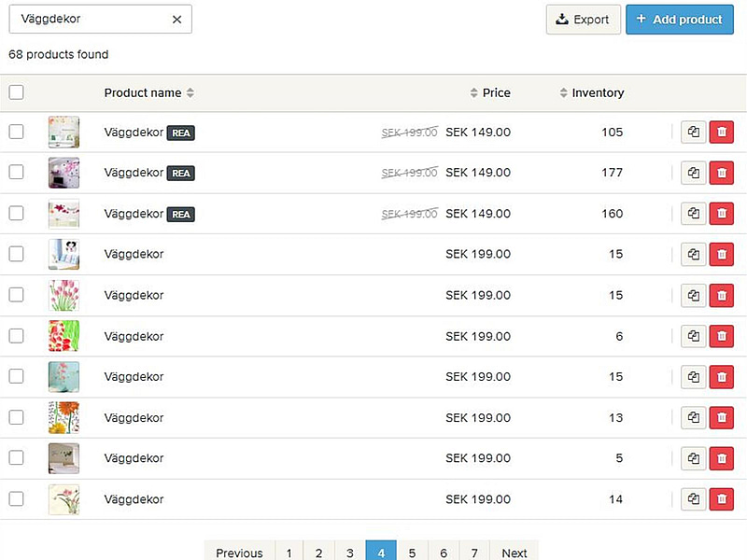
Task: Open the orange flower product thumbnail
Action: [63, 418]
